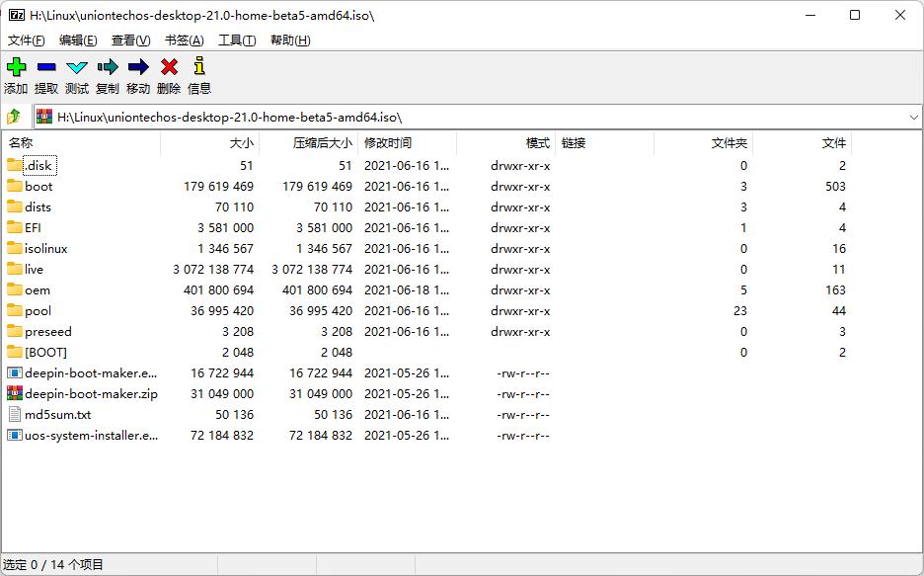Viewport: 924px width, 576px height.
Task: Select the boot folder
Action: pos(38,186)
